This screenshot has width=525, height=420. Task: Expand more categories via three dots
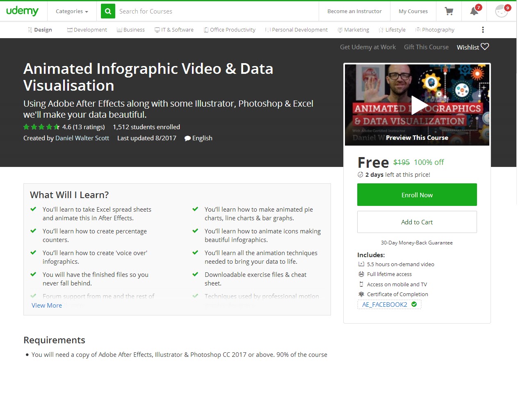(x=483, y=30)
